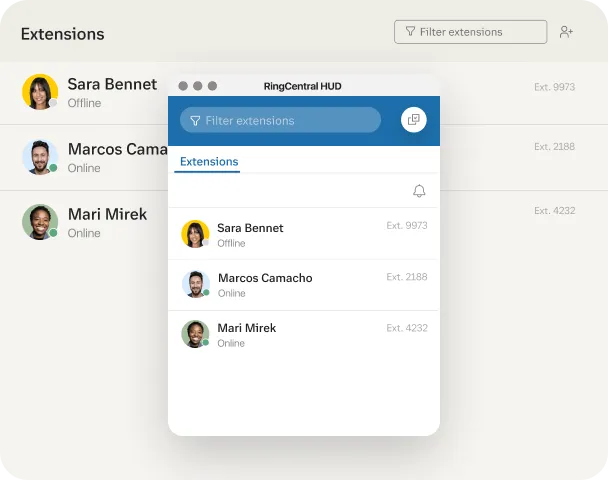The width and height of the screenshot is (608, 480).
Task: Click Sara Bennet's avatar in HUD list
Action: point(195,234)
